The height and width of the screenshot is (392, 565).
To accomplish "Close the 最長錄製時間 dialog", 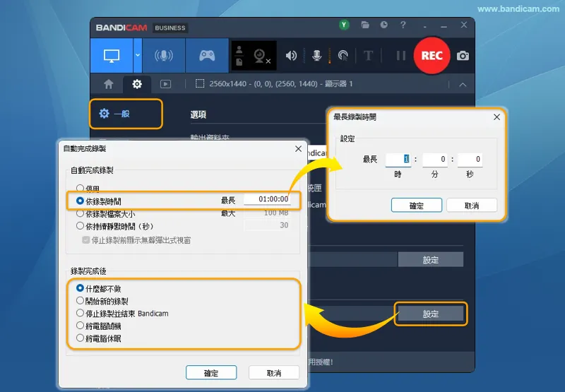I will (497, 117).
